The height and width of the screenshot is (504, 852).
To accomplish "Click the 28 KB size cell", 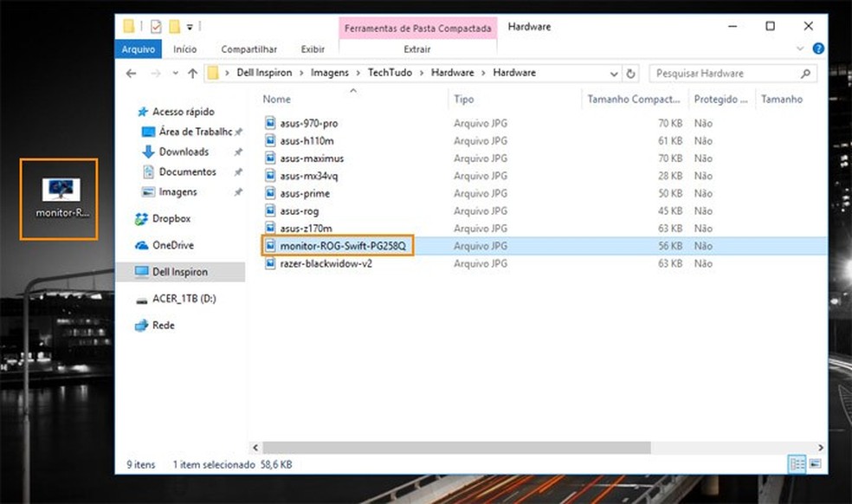I will pyautogui.click(x=670, y=176).
